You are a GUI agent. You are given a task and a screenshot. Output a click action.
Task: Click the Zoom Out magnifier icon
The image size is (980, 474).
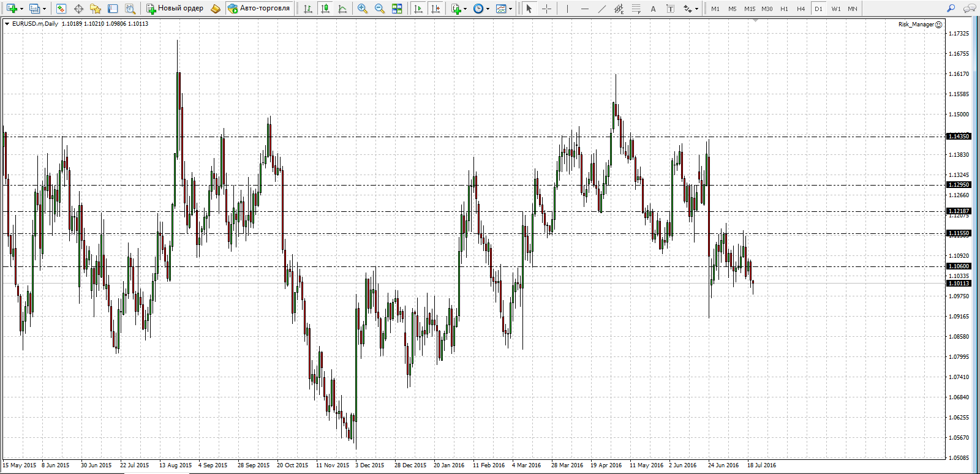point(380,9)
